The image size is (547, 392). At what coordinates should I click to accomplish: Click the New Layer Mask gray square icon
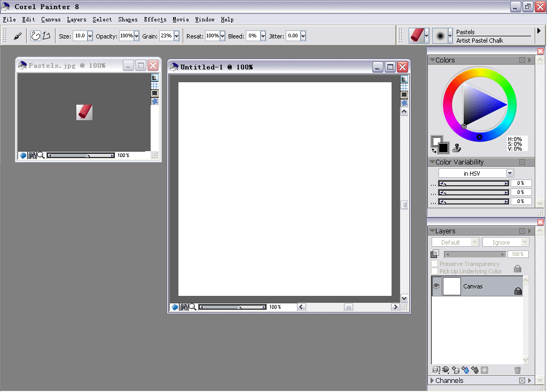485,370
